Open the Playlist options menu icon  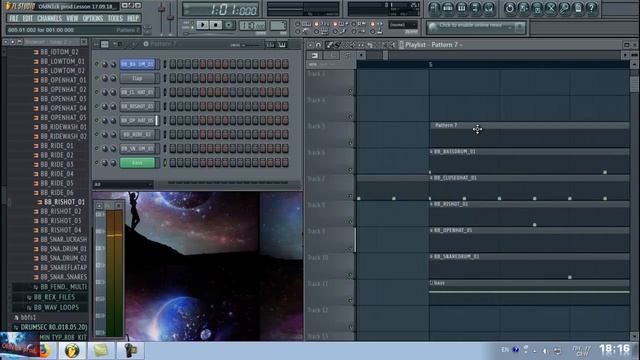coord(311,45)
